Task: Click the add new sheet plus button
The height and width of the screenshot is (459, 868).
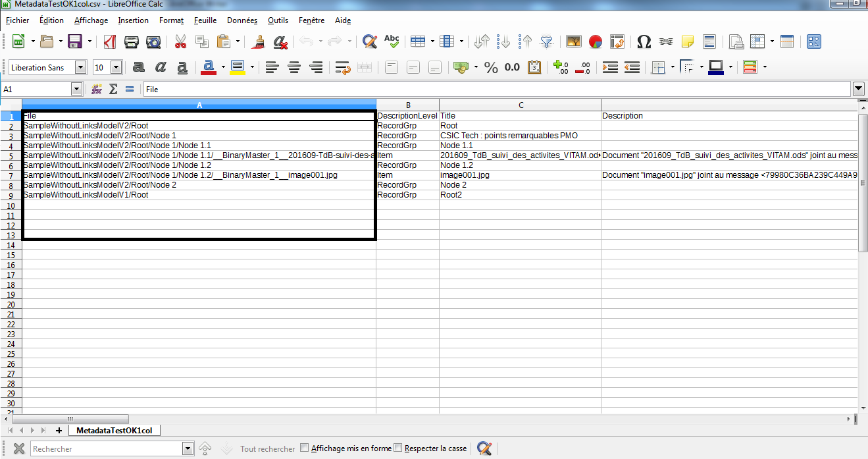Action: (59, 430)
